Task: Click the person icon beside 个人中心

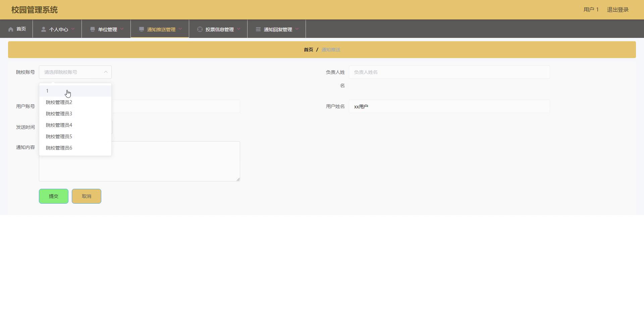Action: coord(44,29)
